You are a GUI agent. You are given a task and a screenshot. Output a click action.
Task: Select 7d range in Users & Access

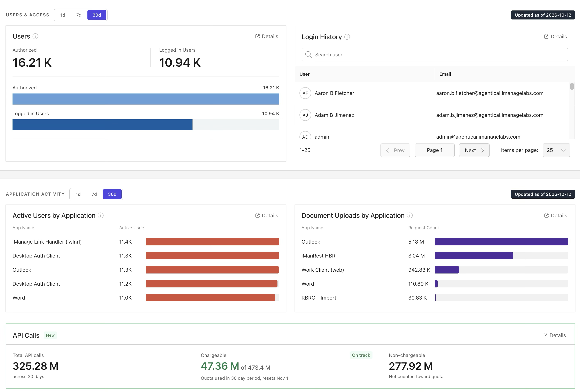79,15
